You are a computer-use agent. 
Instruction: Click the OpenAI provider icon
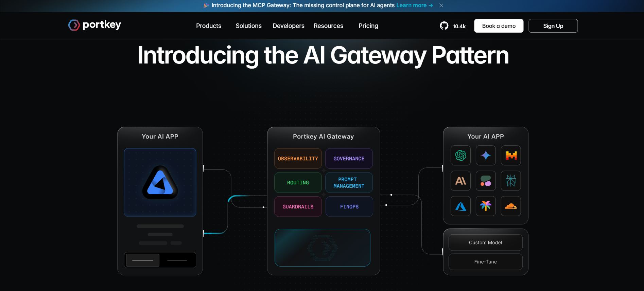[x=460, y=156]
